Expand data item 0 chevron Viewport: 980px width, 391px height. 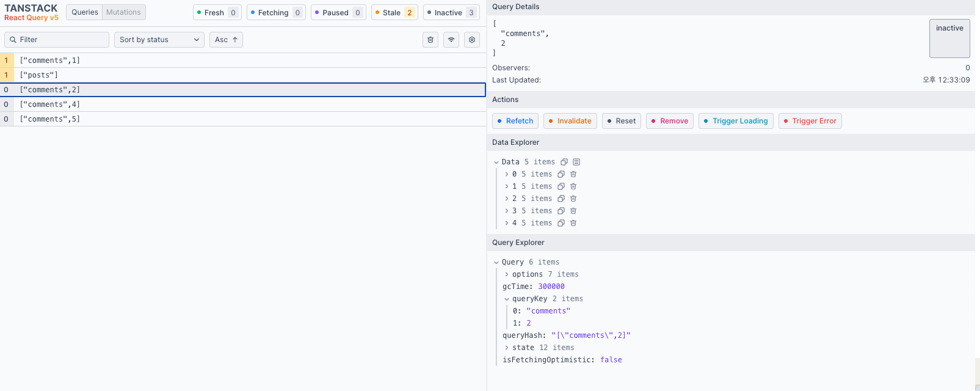click(507, 174)
